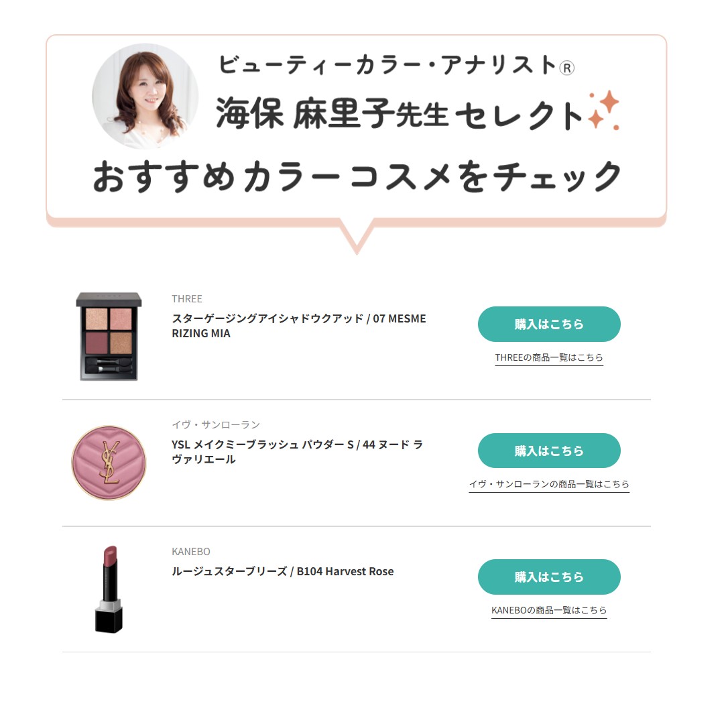This screenshot has height=708, width=728.
Task: Open THREEの商品一覧はこちら link
Action: pos(549,357)
